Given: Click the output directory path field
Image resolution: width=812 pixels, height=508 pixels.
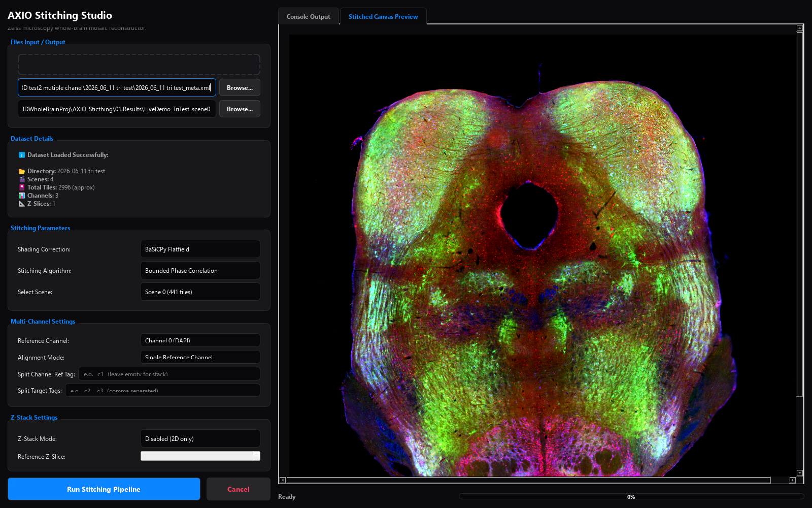Looking at the screenshot, I should [x=117, y=109].
